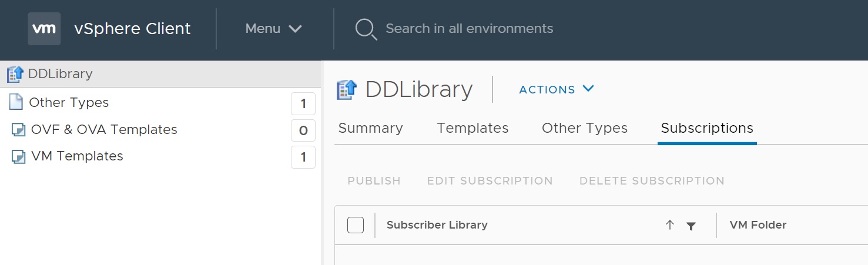Click the VM Templates icon in the sidebar
The image size is (868, 265).
pyautogui.click(x=18, y=157)
